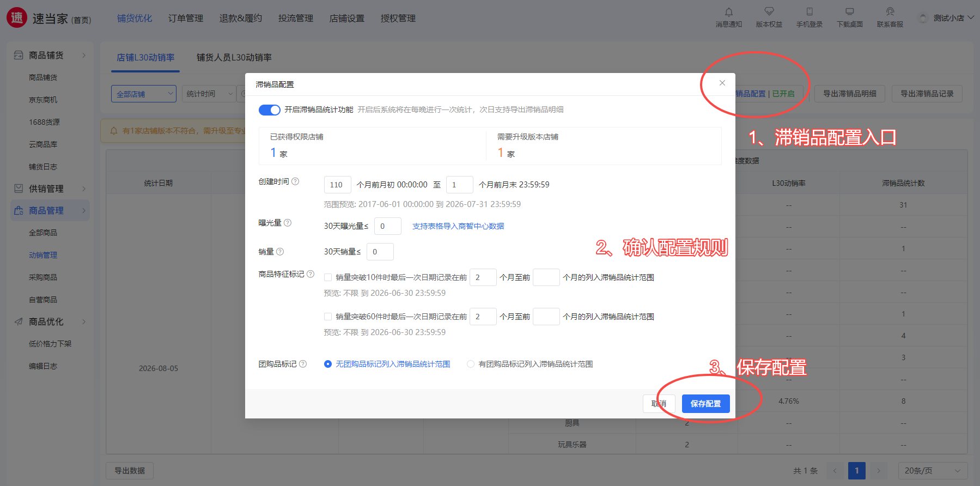The image size is (980, 486).
Task: Expand the 测试小店 account menu
Action: pyautogui.click(x=953, y=18)
